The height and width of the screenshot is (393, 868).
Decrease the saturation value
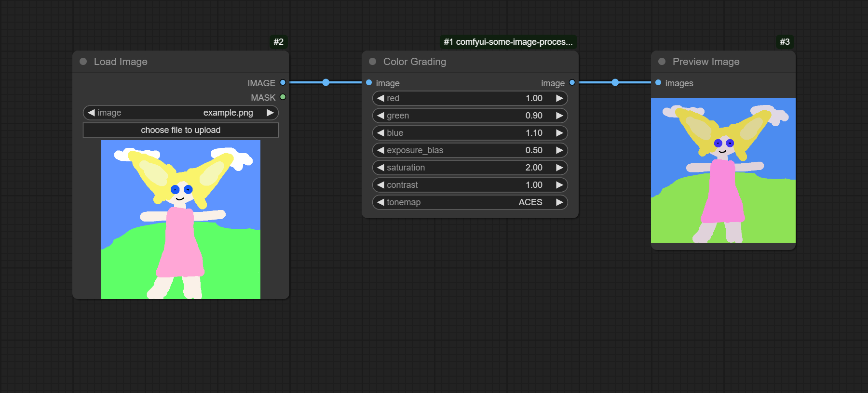coord(380,168)
